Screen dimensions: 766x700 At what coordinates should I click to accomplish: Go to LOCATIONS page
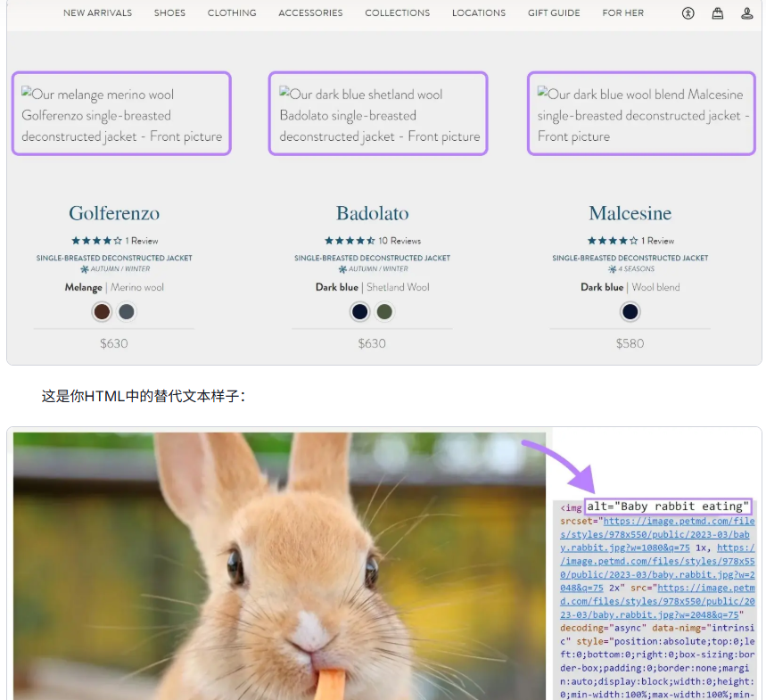[x=479, y=13]
